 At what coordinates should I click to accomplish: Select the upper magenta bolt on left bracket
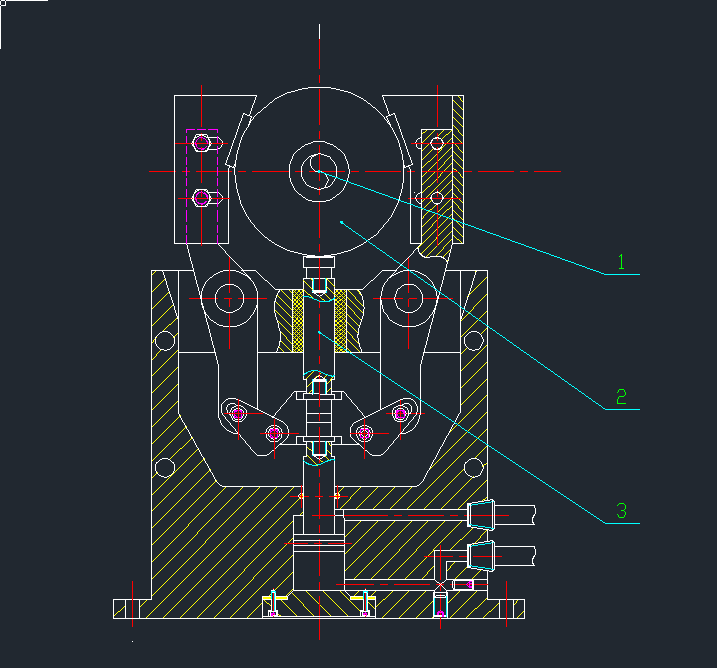point(202,143)
